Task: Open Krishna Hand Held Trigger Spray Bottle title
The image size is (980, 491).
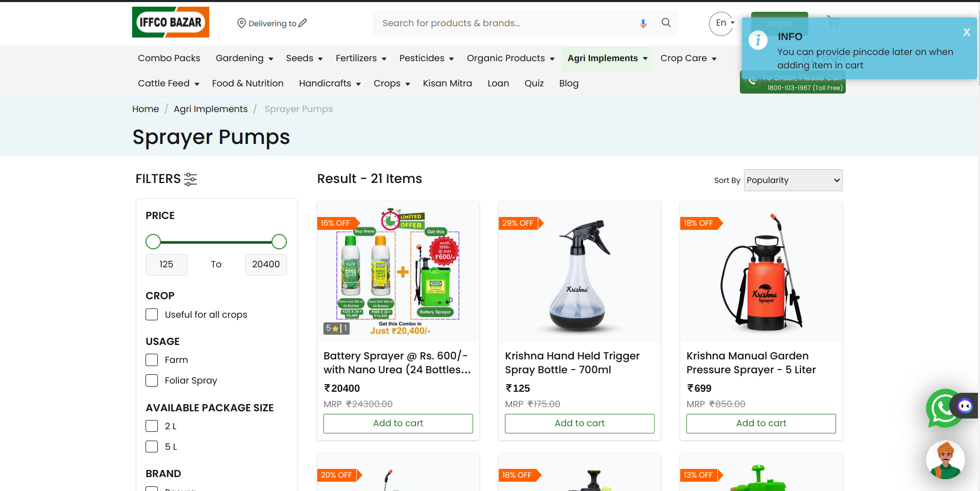Action: [x=572, y=362]
